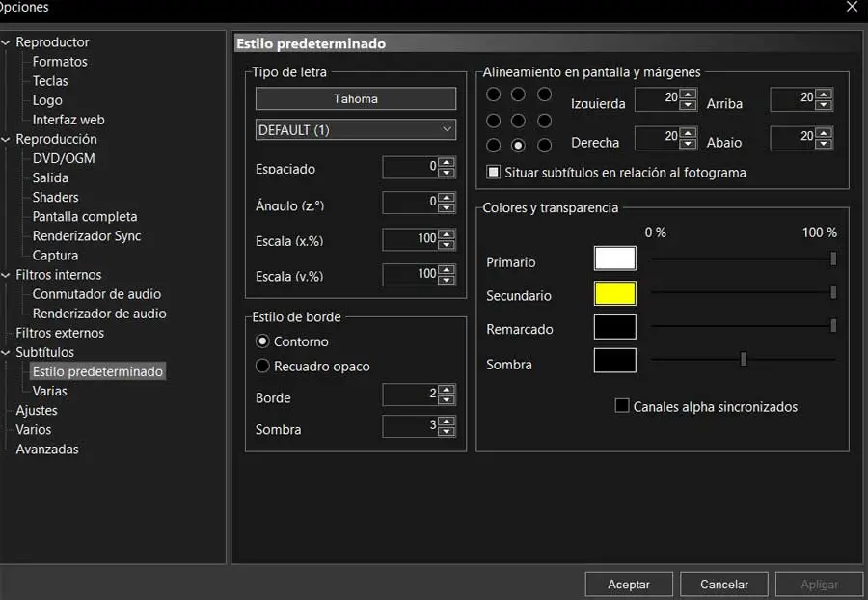The image size is (868, 600).
Task: Decrease the Sombra depth spinner
Action: (447, 431)
